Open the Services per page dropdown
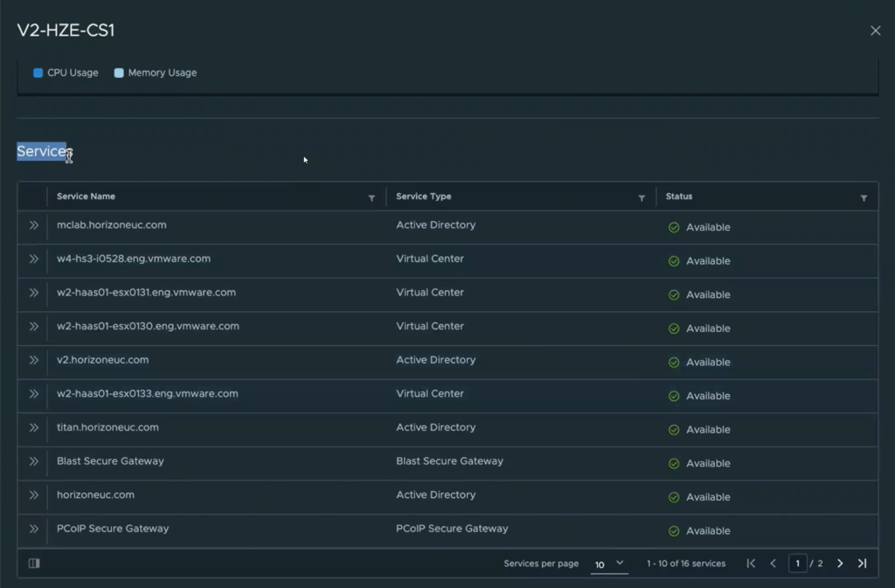The image size is (895, 588). 609,564
